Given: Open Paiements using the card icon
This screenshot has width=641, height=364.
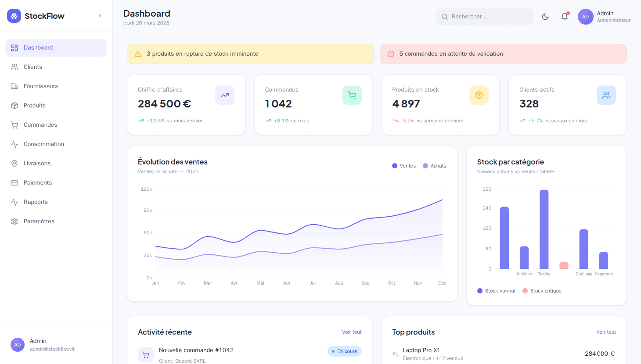Looking at the screenshot, I should [x=14, y=182].
